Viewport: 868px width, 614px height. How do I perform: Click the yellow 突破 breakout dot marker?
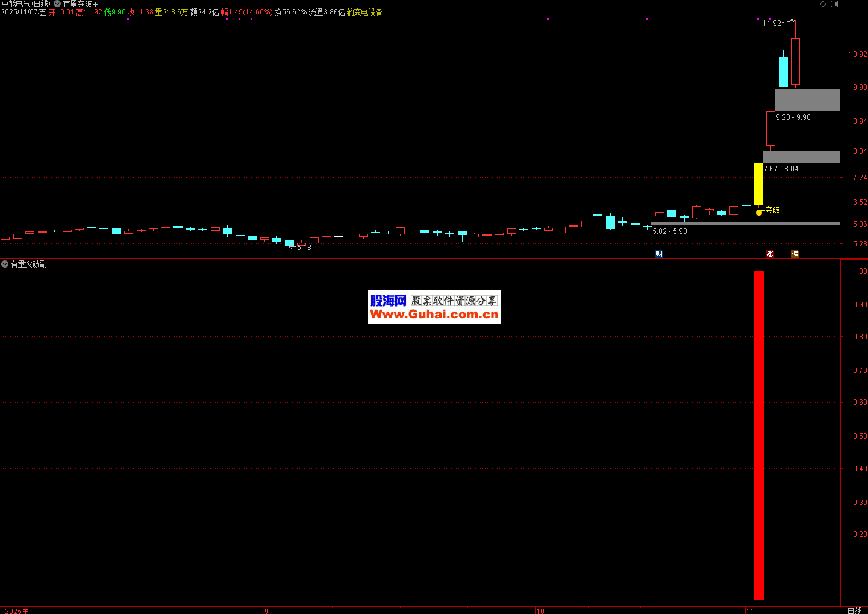click(x=759, y=212)
